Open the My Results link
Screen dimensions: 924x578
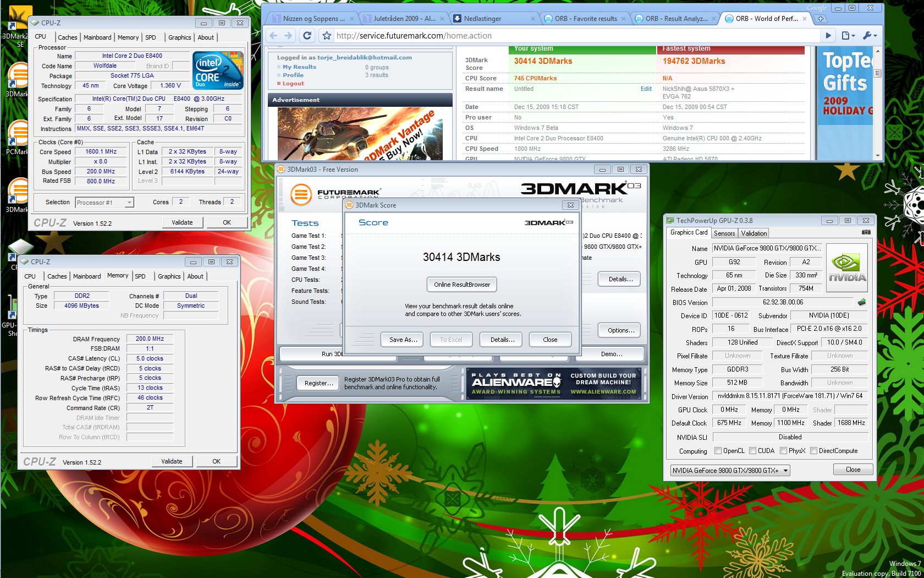tap(299, 67)
